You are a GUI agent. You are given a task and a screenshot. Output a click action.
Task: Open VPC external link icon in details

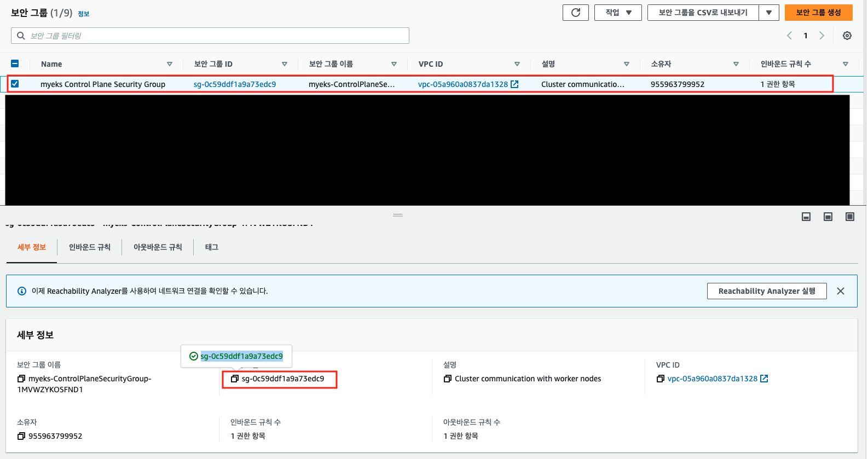(x=765, y=379)
